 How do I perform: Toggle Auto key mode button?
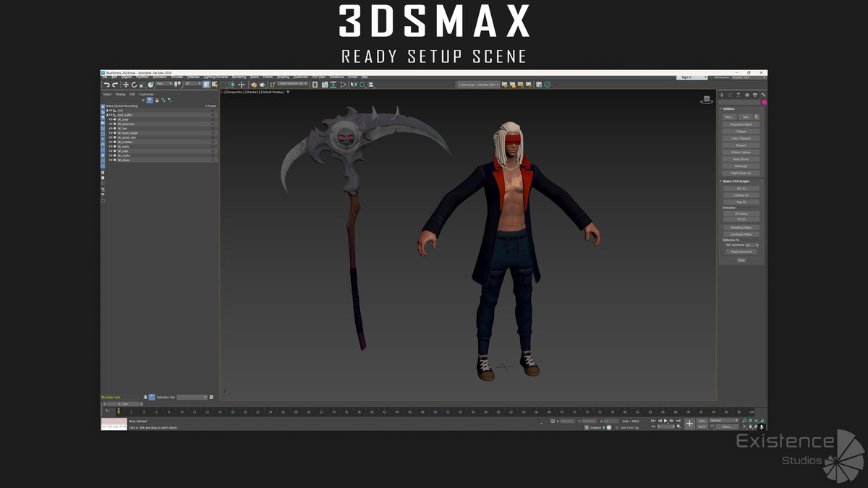(702, 421)
